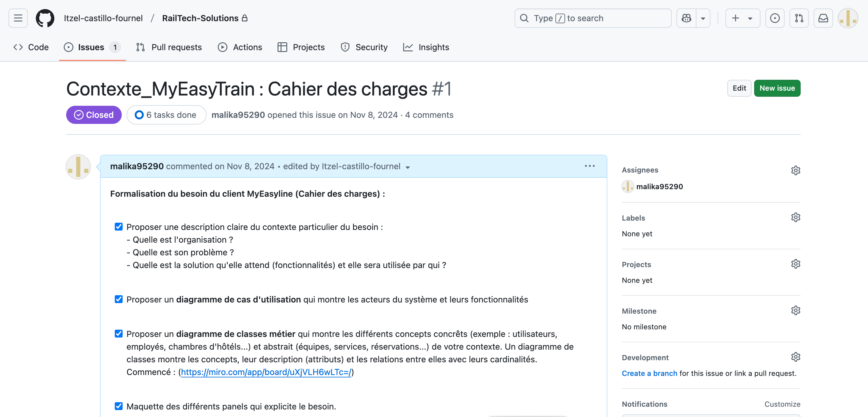Switch to the Insights tab
Viewport: 868px width, 417px height.
click(x=426, y=47)
